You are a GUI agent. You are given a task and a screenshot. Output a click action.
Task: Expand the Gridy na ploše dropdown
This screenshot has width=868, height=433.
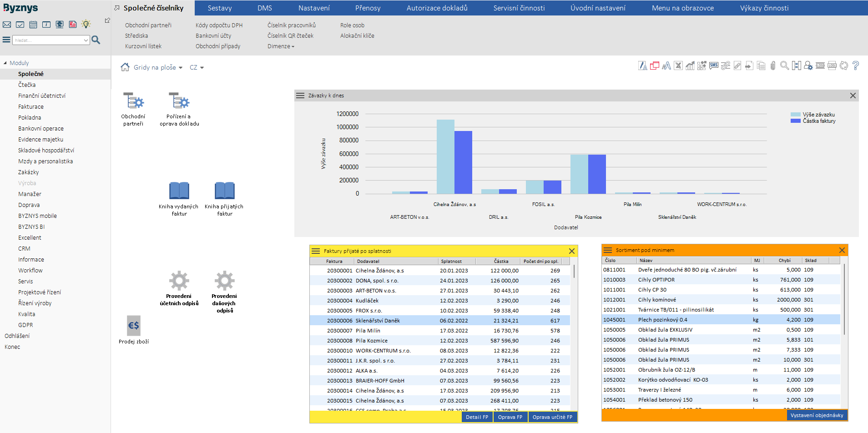158,67
